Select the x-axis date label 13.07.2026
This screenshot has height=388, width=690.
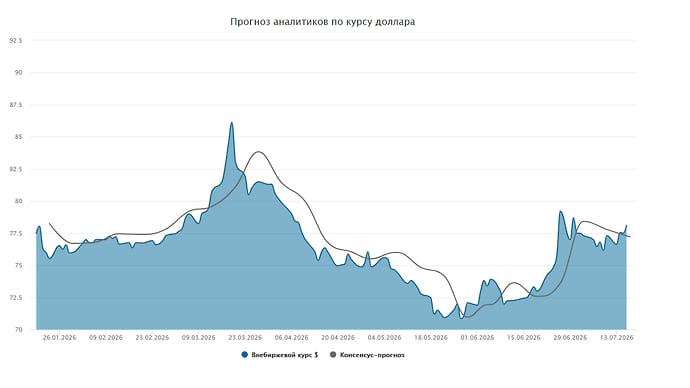[x=617, y=337]
